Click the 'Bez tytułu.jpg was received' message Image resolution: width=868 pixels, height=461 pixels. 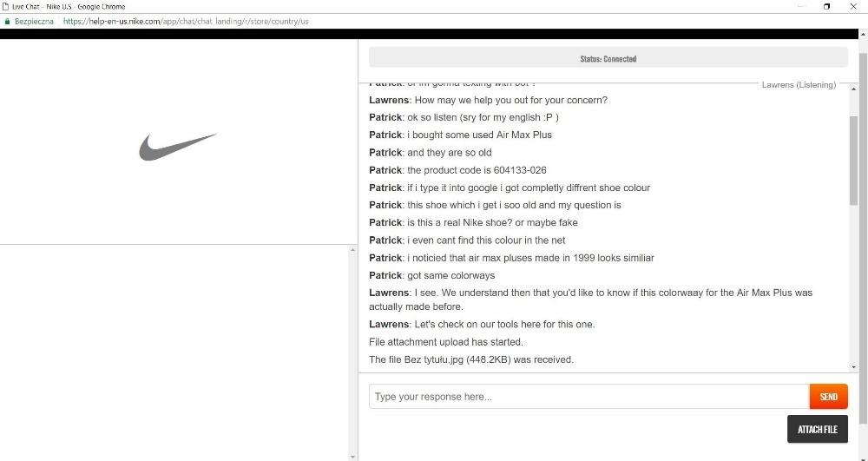click(471, 359)
